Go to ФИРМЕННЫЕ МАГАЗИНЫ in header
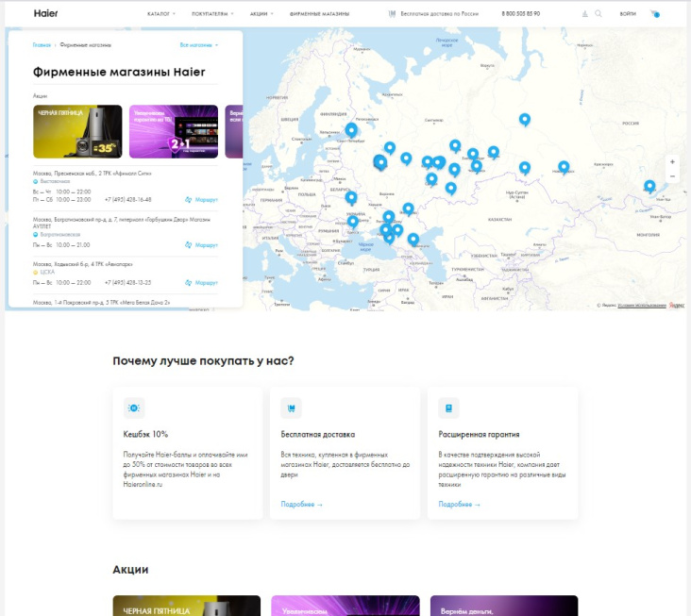This screenshot has height=616, width=691. pyautogui.click(x=319, y=13)
